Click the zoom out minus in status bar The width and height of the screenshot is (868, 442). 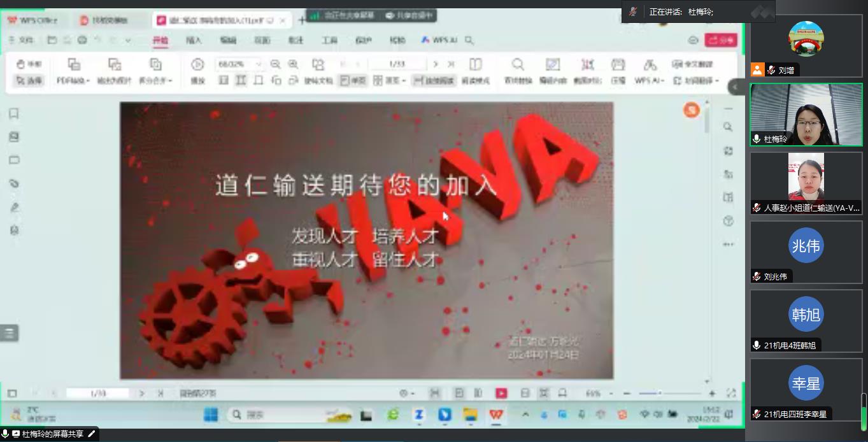(627, 394)
